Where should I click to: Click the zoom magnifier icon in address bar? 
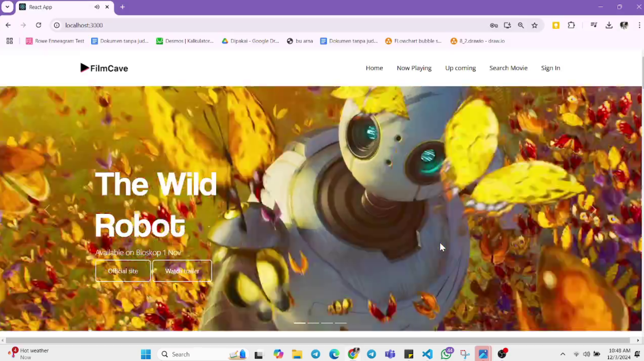[521, 25]
